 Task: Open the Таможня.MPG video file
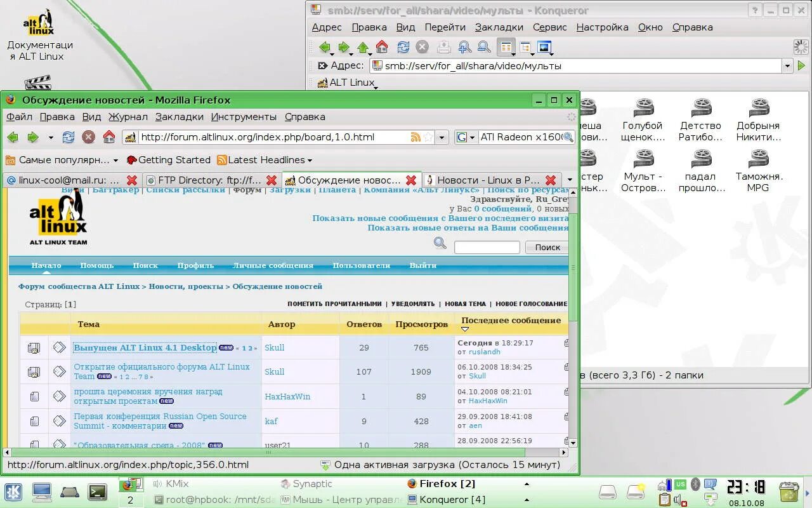759,171
